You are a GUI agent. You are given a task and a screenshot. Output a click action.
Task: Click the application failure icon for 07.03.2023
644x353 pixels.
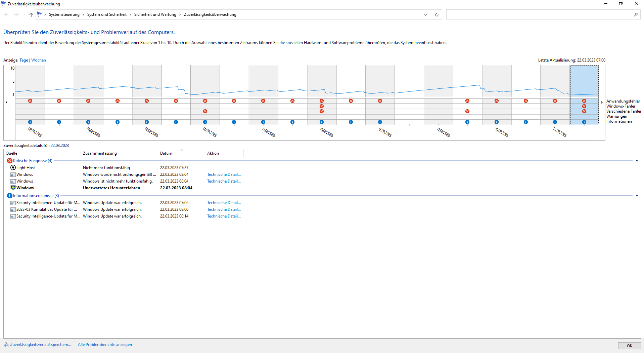[147, 101]
